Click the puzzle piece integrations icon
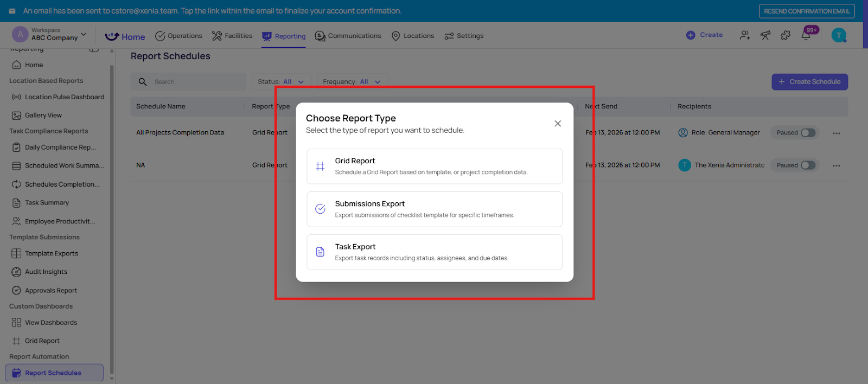 (x=786, y=35)
